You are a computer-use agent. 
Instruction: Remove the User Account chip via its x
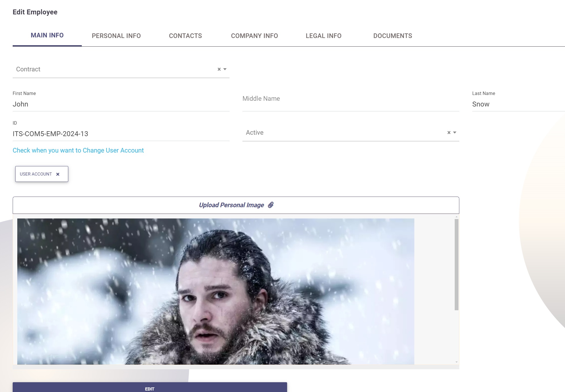tap(58, 174)
